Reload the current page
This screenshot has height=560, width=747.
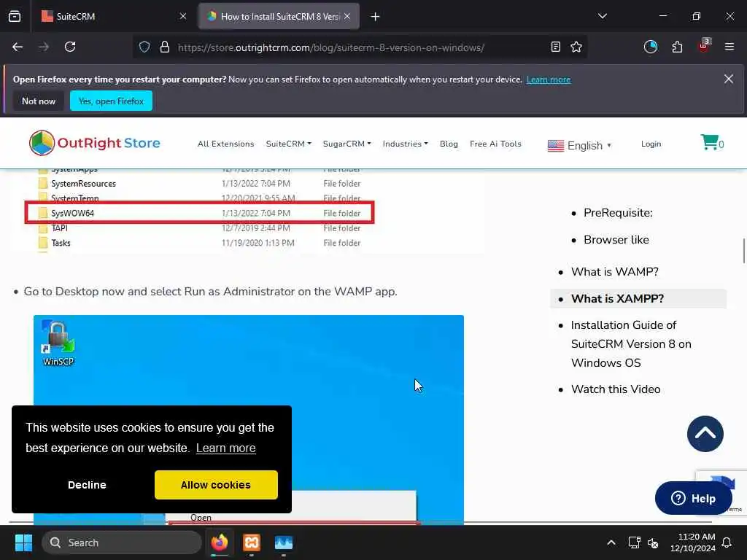(x=70, y=47)
